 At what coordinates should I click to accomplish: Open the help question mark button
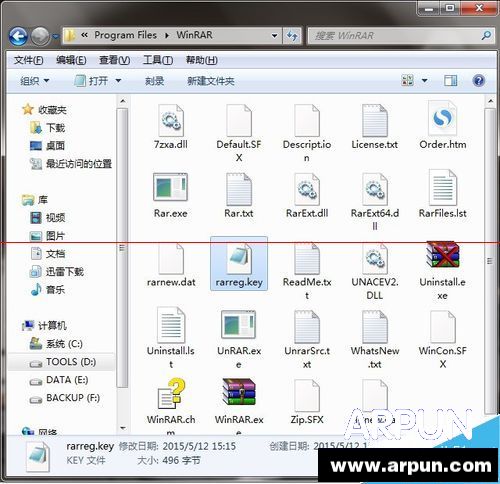click(x=479, y=81)
